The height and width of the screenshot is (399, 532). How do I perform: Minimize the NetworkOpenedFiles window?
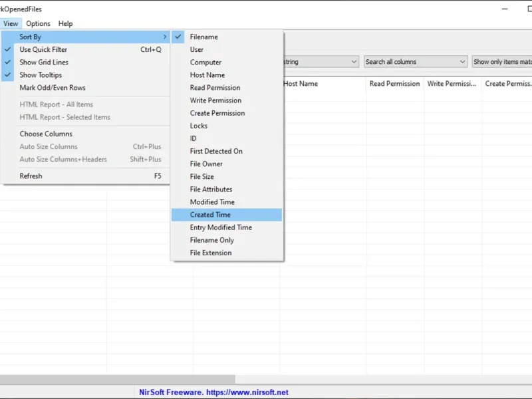pos(505,9)
